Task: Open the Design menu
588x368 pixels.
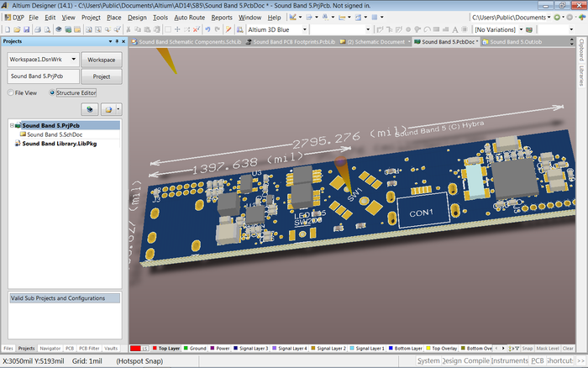Action: click(137, 18)
